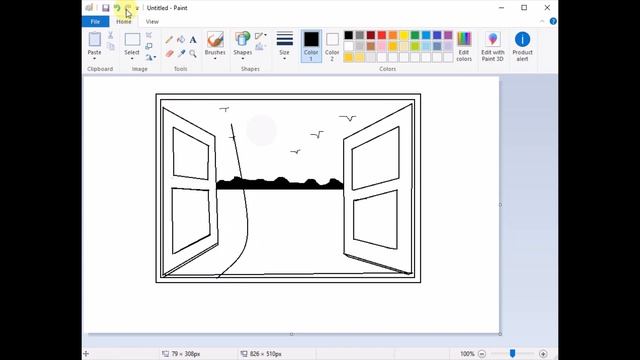The height and width of the screenshot is (360, 640).
Task: Open Customize Quick Access Toolbar dropdown
Action: coord(137,8)
